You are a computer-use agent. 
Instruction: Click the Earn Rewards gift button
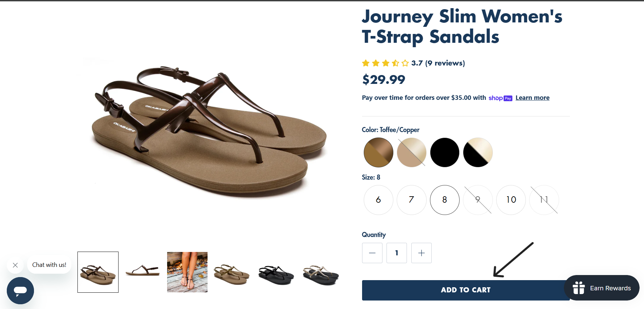[602, 288]
